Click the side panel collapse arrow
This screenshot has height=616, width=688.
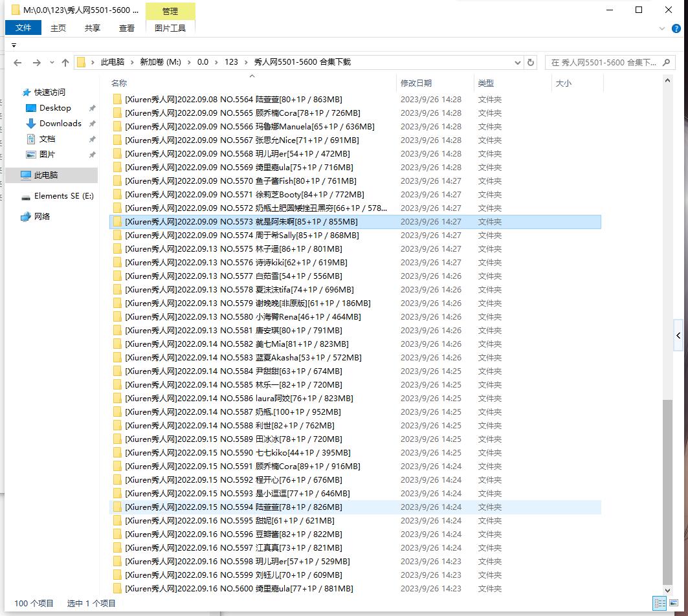(x=678, y=336)
